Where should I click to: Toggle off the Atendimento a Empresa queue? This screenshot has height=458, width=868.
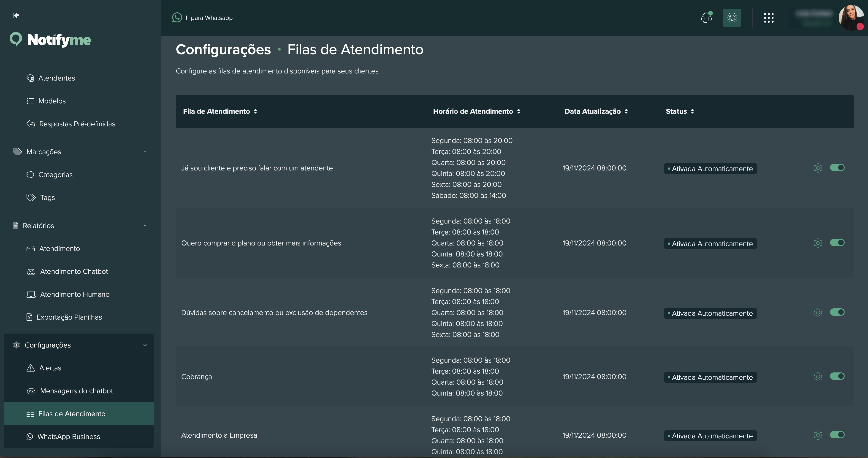coord(838,435)
